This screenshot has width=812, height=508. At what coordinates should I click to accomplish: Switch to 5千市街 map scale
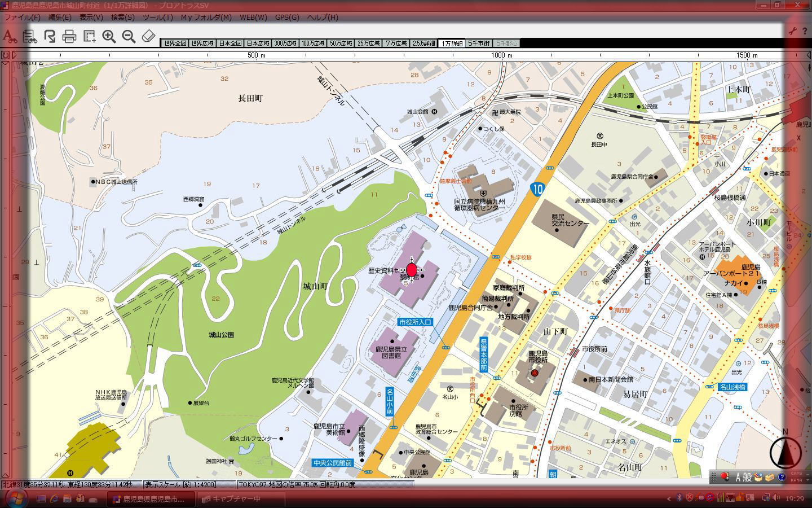pyautogui.click(x=479, y=43)
